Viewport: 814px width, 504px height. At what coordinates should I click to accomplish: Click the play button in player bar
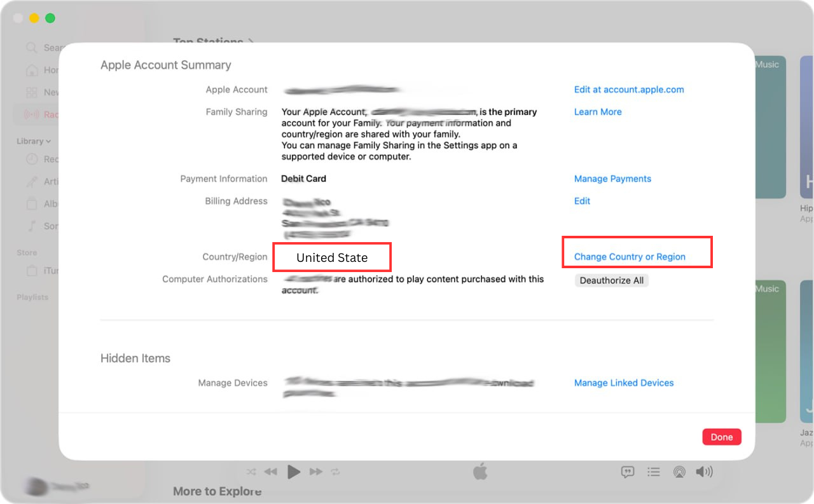pos(294,472)
